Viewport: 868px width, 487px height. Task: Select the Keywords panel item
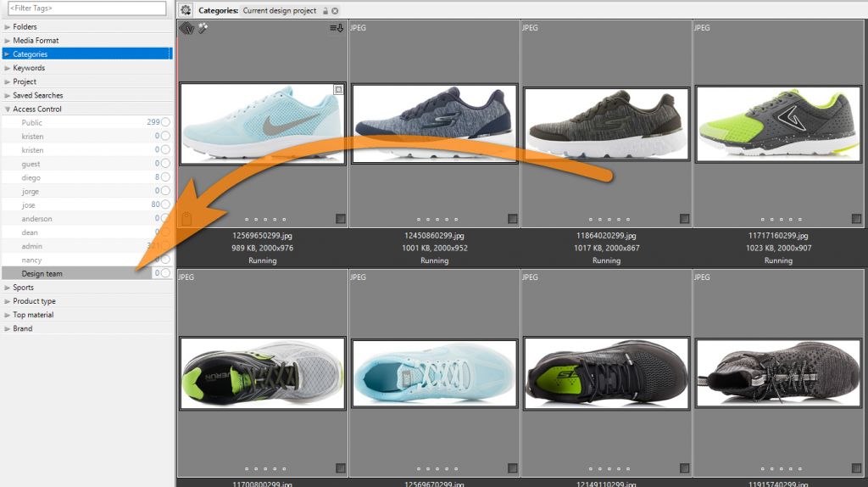pyautogui.click(x=29, y=68)
